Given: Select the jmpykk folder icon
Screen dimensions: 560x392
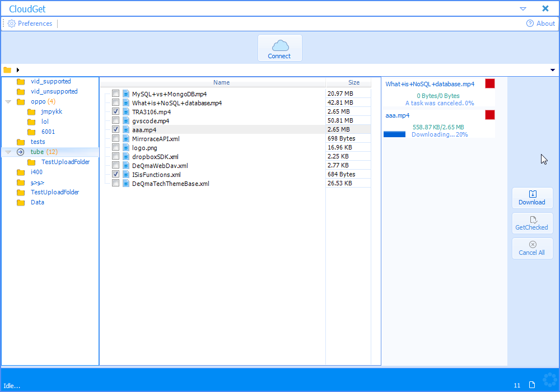Looking at the screenshot, I should point(31,112).
